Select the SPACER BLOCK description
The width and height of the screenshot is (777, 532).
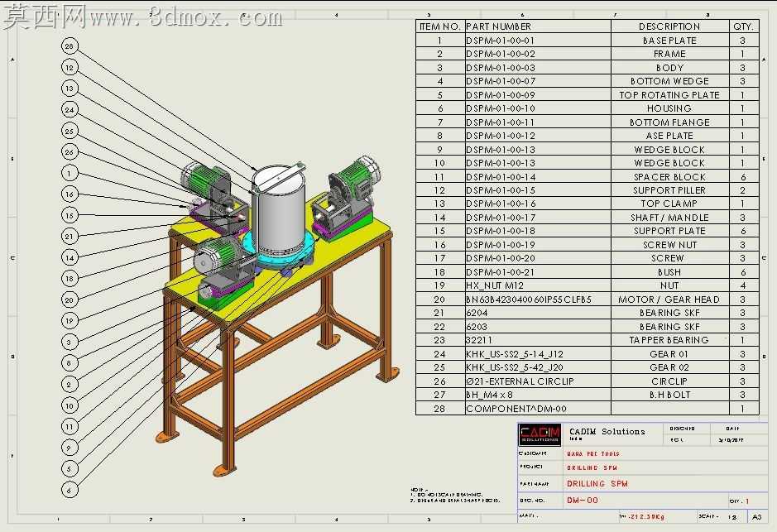click(x=670, y=177)
